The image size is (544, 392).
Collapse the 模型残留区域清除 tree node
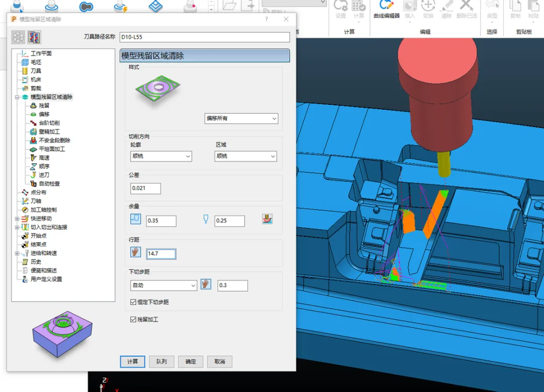click(x=17, y=97)
